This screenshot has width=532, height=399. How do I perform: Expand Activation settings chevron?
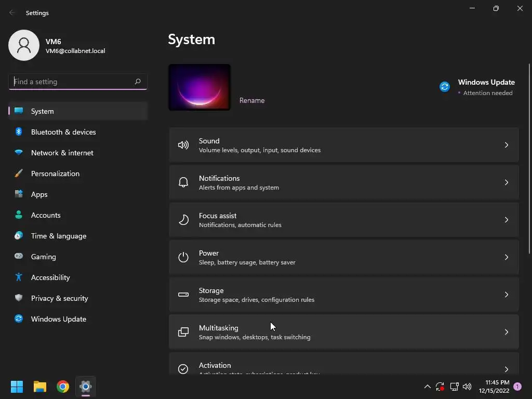(506, 369)
